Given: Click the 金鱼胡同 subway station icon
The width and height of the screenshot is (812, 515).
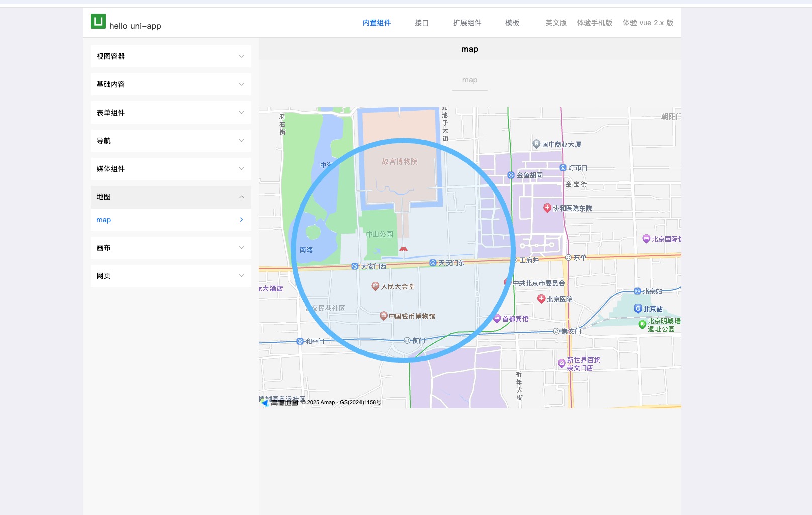Looking at the screenshot, I should tap(511, 175).
